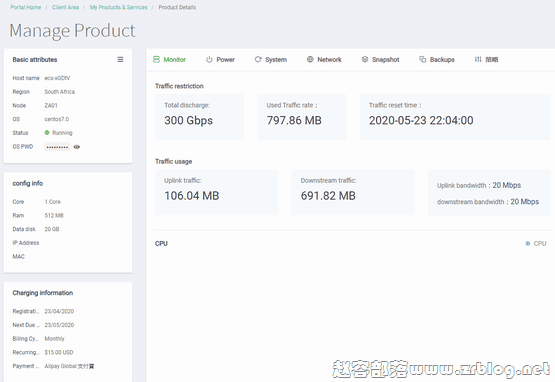
Task: Click the Manage Product page heading
Action: (72, 30)
